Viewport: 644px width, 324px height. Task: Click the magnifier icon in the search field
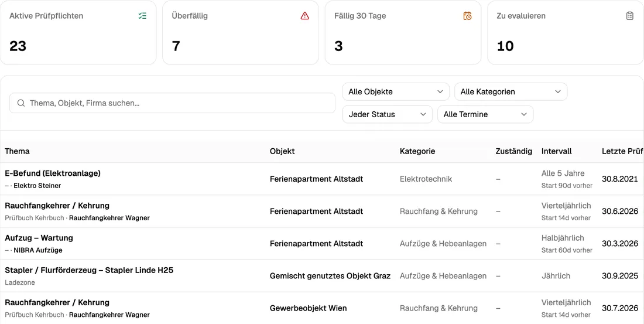[21, 103]
